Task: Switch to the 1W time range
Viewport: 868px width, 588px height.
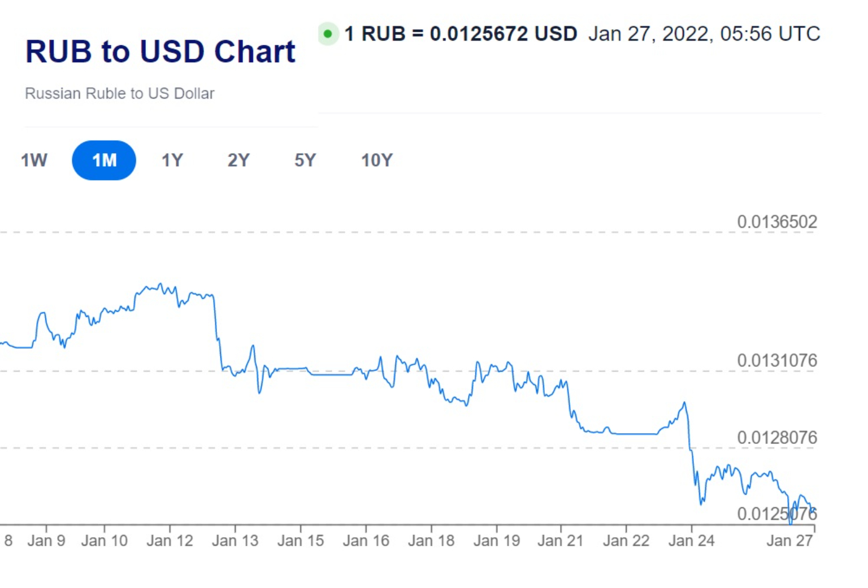Action: coord(34,160)
